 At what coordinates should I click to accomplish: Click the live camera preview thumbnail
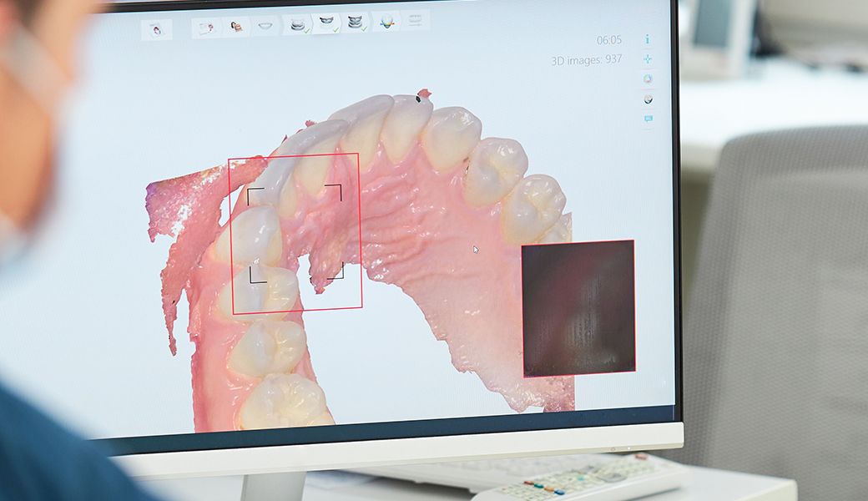point(578,308)
